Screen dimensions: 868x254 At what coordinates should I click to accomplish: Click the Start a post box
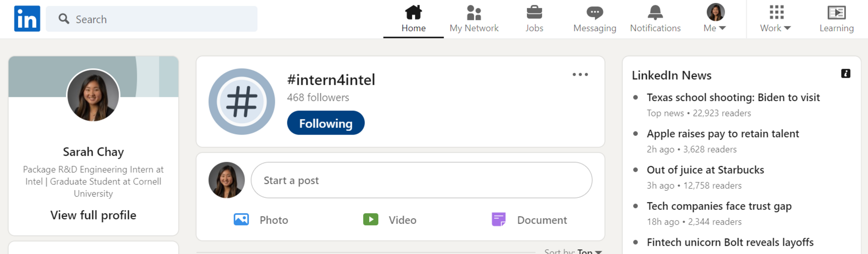(421, 180)
